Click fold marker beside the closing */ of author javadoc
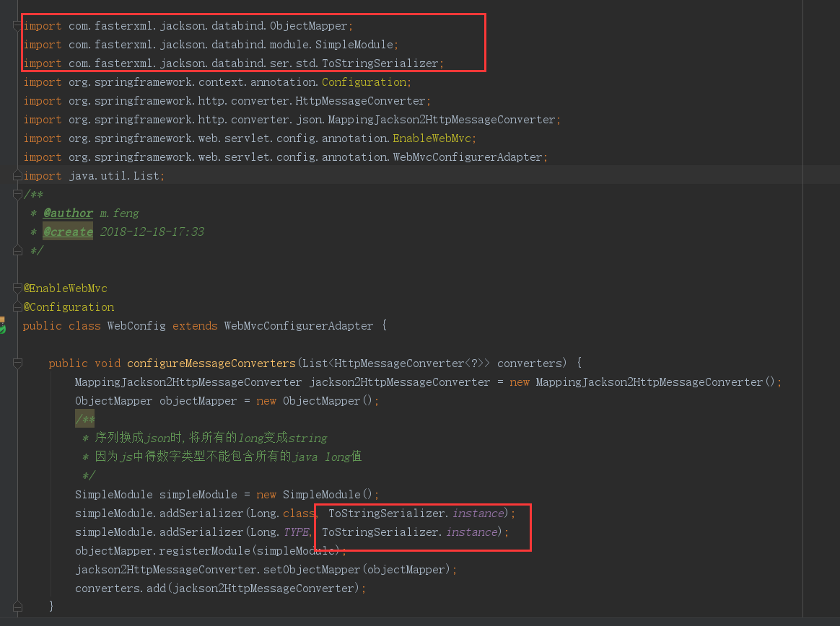This screenshot has width=840, height=626. coord(17,250)
